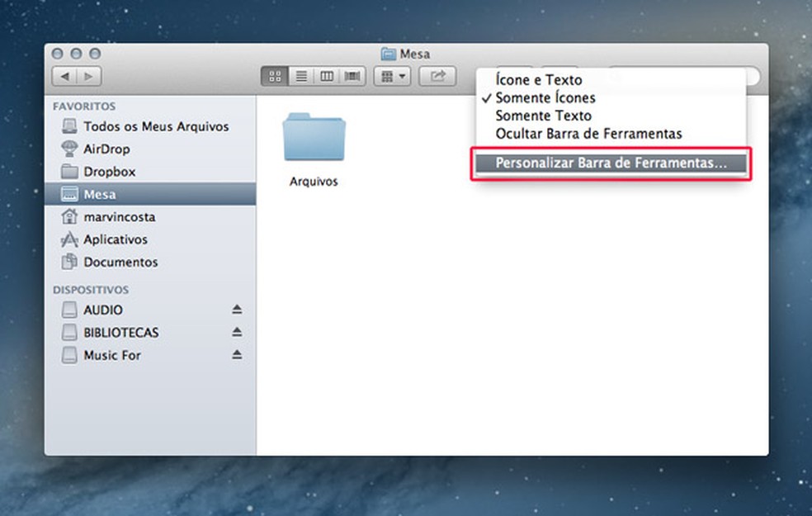Viewport: 812px width, 516px height.
Task: Select Mesa in the sidebar
Action: click(150, 194)
